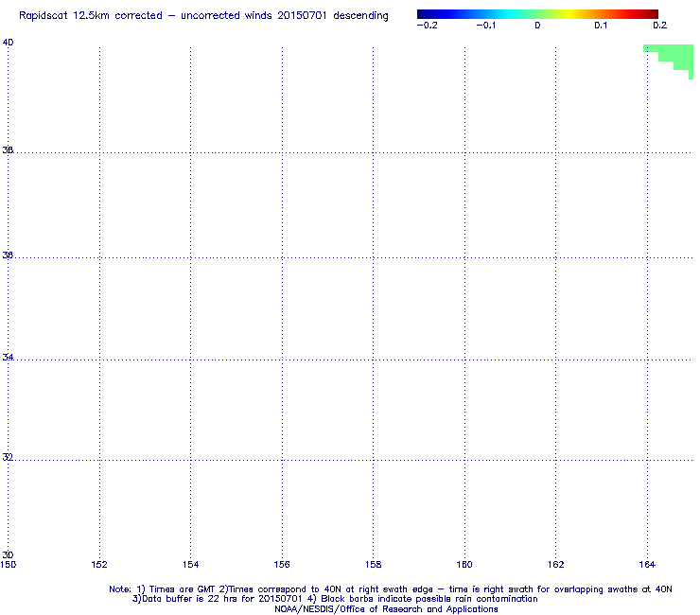Screen dimensions: 700x615
Task: Click the 156 longitude axis label
Action: (282, 565)
